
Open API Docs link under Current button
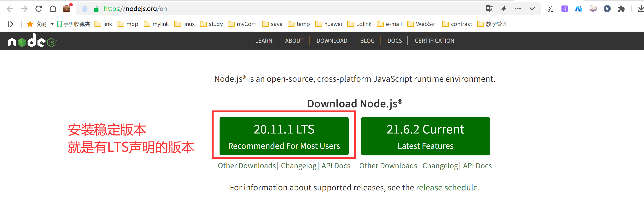[477, 166]
